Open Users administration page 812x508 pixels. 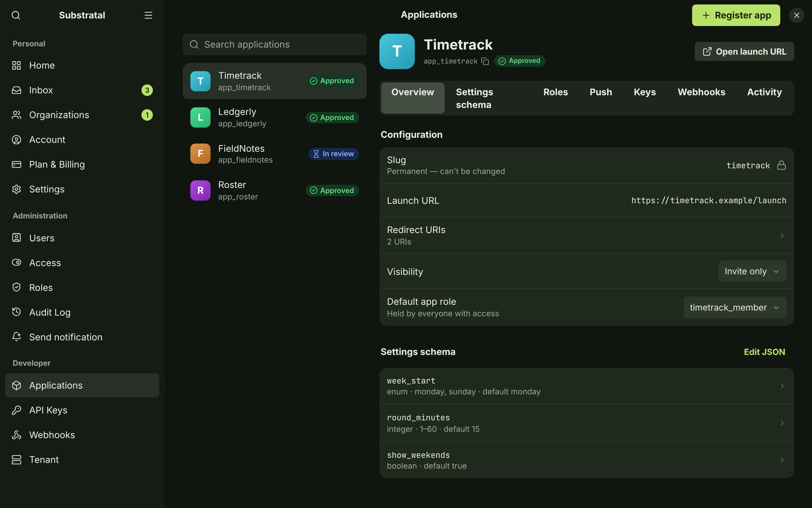point(82,238)
